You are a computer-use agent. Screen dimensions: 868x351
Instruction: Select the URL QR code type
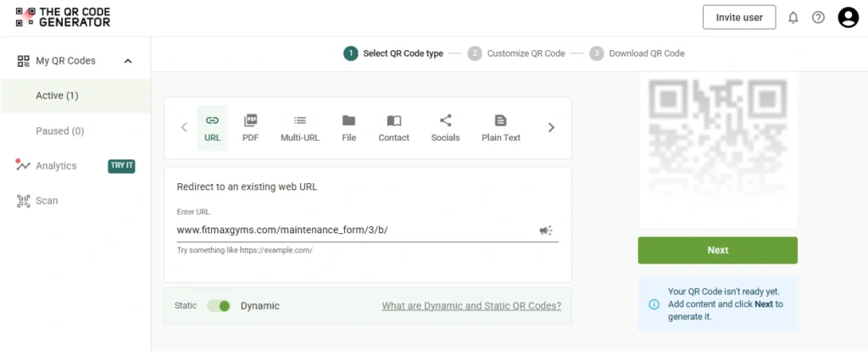coord(213,128)
